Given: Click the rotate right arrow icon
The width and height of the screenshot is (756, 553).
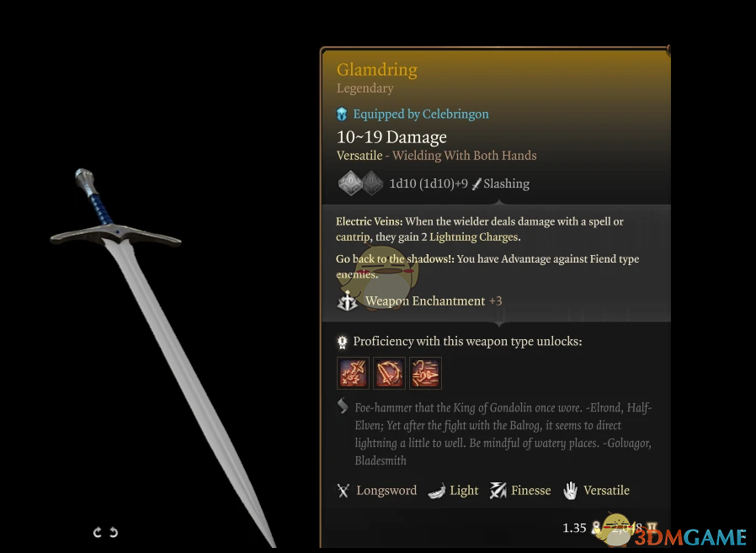Looking at the screenshot, I should 114,532.
